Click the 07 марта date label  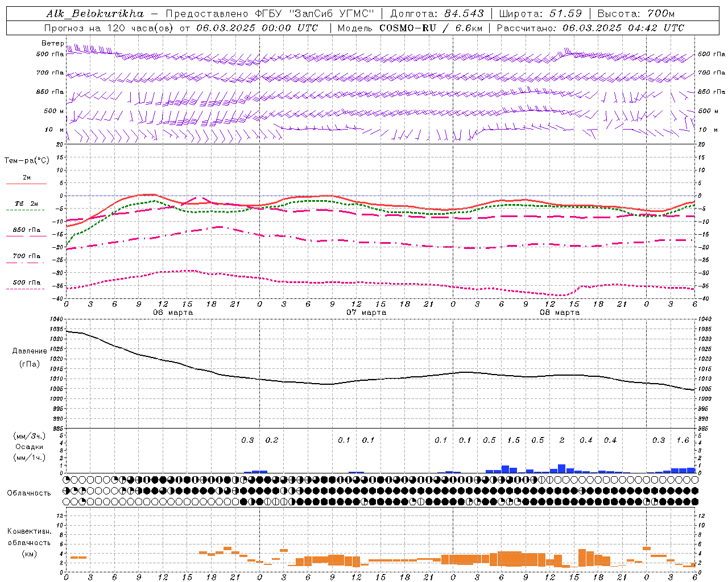[366, 313]
